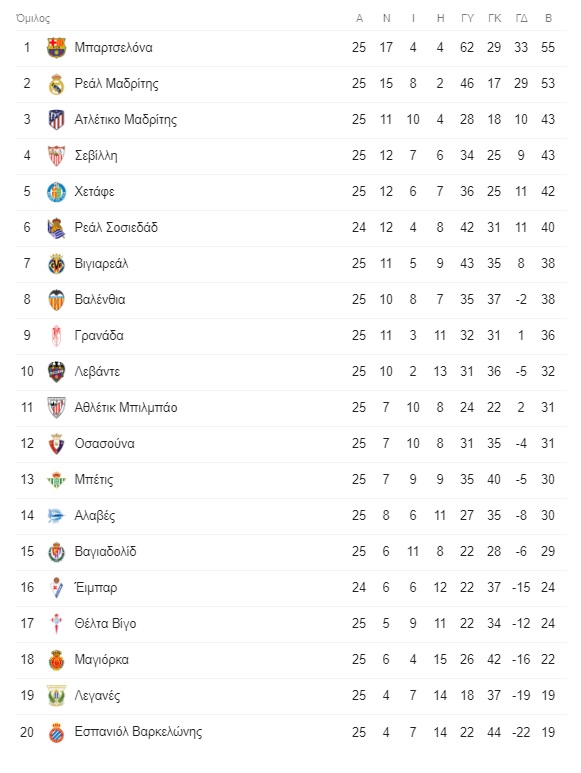Open the Οσασούνα team row
Image resolution: width=581 pixels, height=773 pixels.
(x=291, y=444)
